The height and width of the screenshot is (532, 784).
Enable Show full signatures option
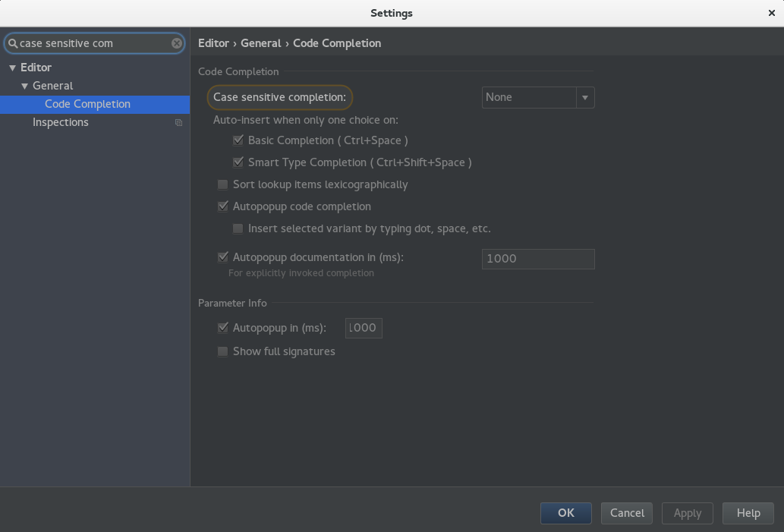(x=223, y=351)
